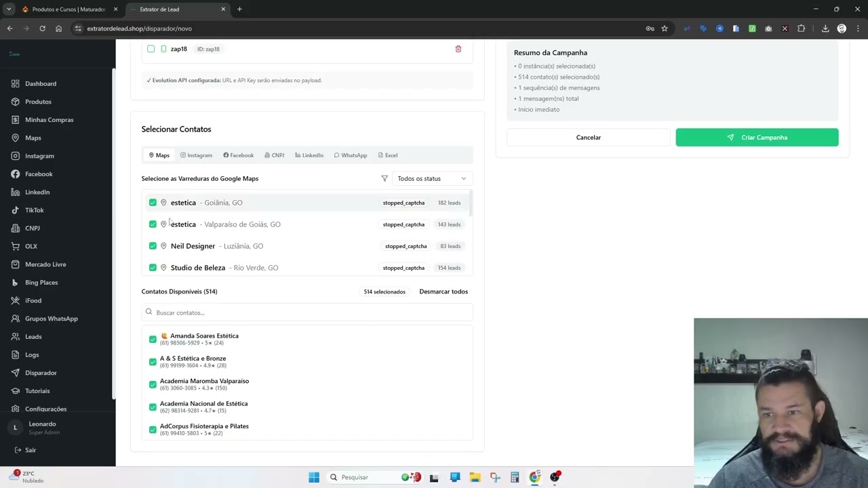Open File Explorer from taskbar
868x488 pixels.
pos(475,477)
